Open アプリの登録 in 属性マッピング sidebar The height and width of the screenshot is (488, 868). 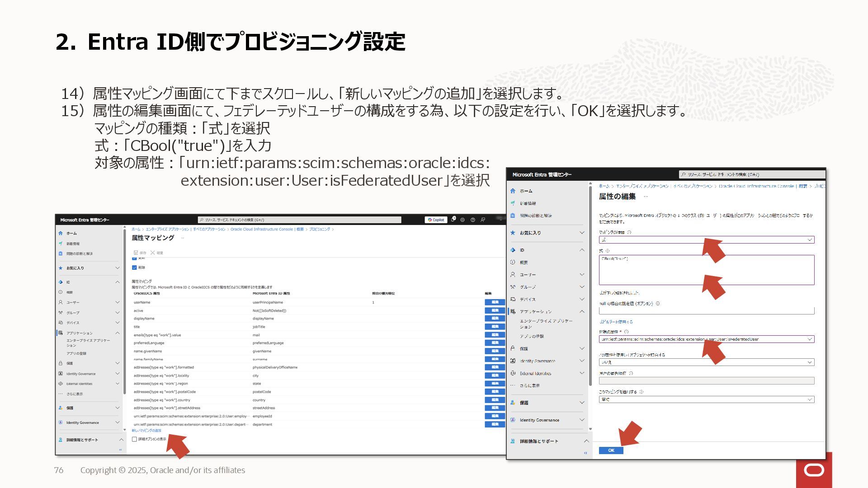click(x=76, y=353)
